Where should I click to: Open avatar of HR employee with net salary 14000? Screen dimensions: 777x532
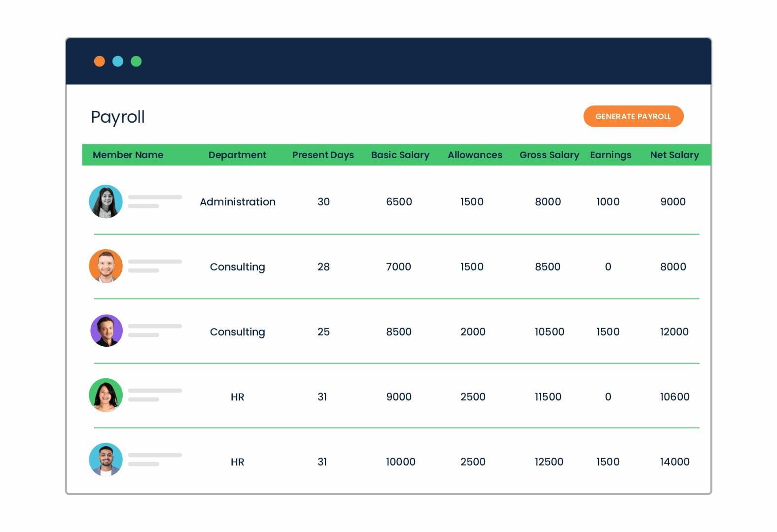106,460
